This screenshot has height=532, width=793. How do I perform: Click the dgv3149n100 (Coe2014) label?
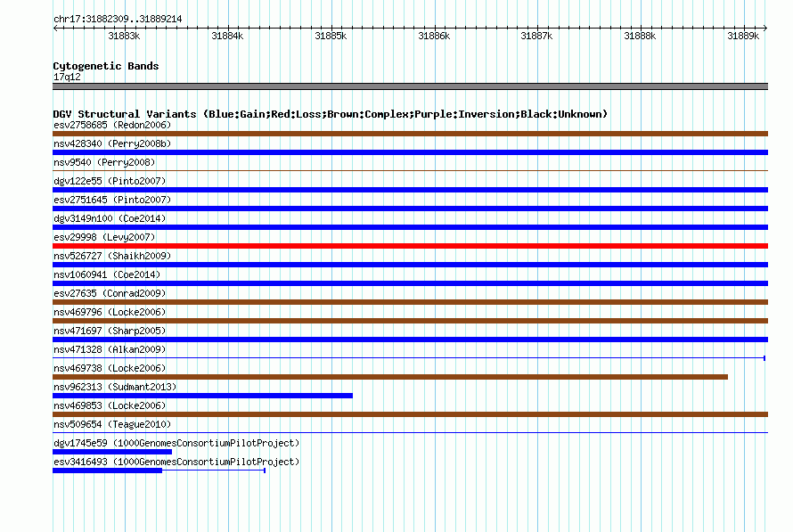click(x=110, y=218)
